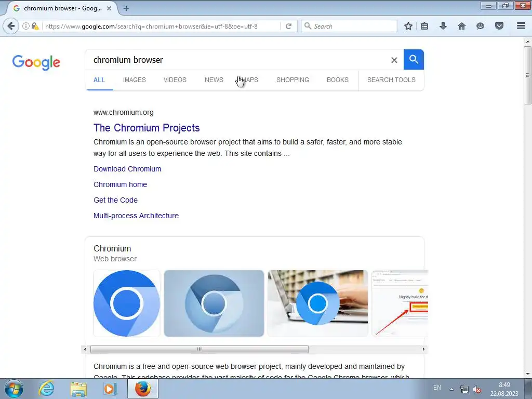Submit search with blue magnifier button
Viewport: 532px width, 399px height.
click(414, 59)
